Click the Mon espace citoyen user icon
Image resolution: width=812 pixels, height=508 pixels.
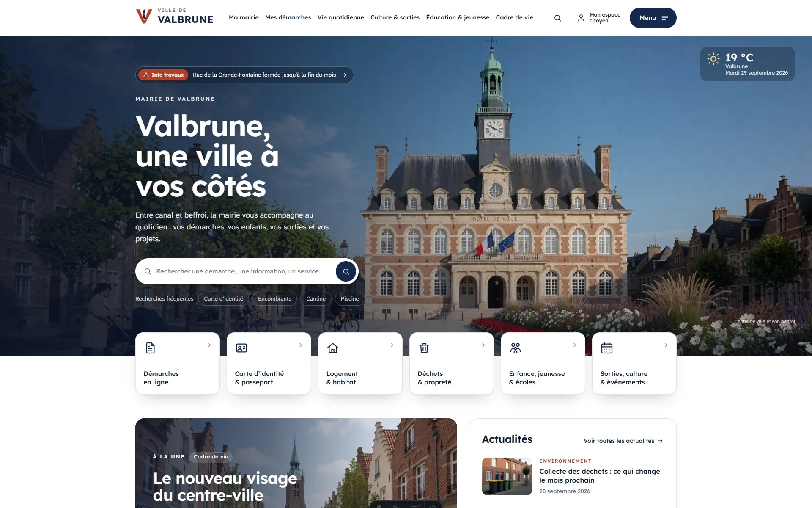point(581,18)
